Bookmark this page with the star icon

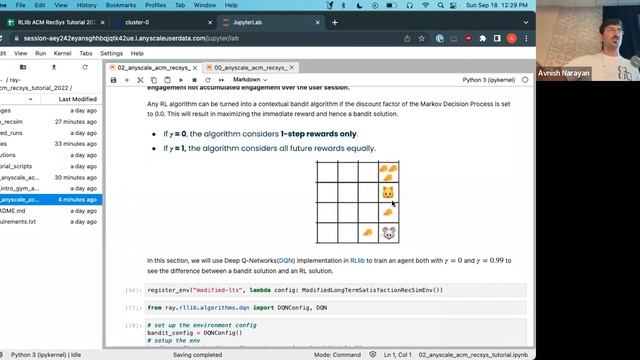click(x=422, y=38)
